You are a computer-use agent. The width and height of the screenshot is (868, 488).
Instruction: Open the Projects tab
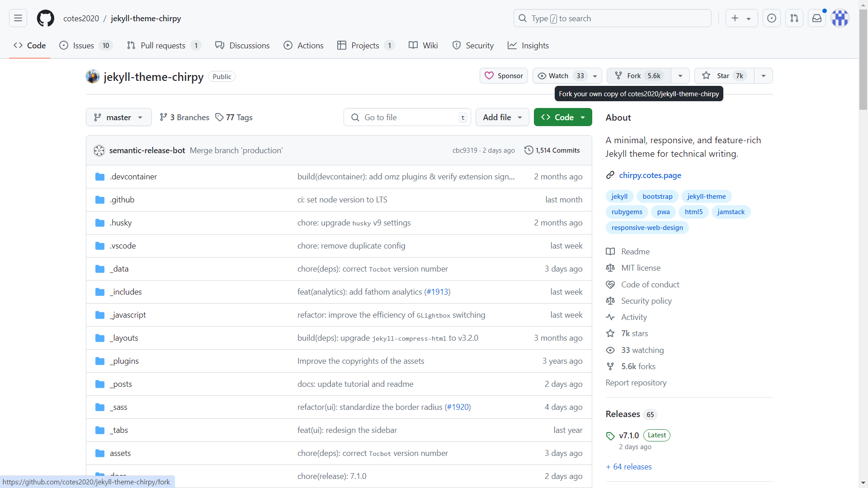pos(366,45)
